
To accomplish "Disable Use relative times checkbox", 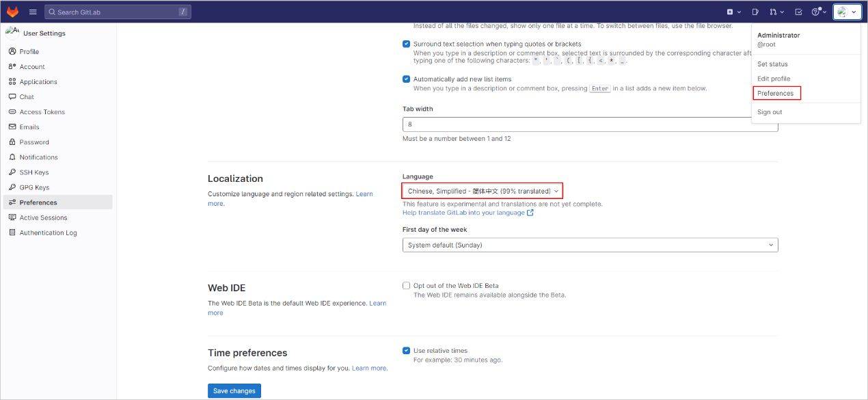I will point(407,350).
